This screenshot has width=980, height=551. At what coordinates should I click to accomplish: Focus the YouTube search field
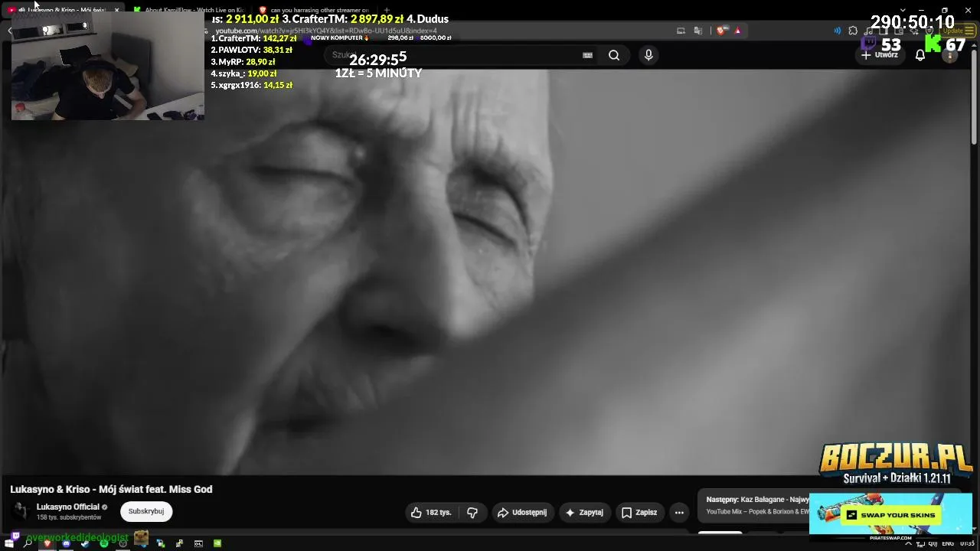click(x=452, y=55)
